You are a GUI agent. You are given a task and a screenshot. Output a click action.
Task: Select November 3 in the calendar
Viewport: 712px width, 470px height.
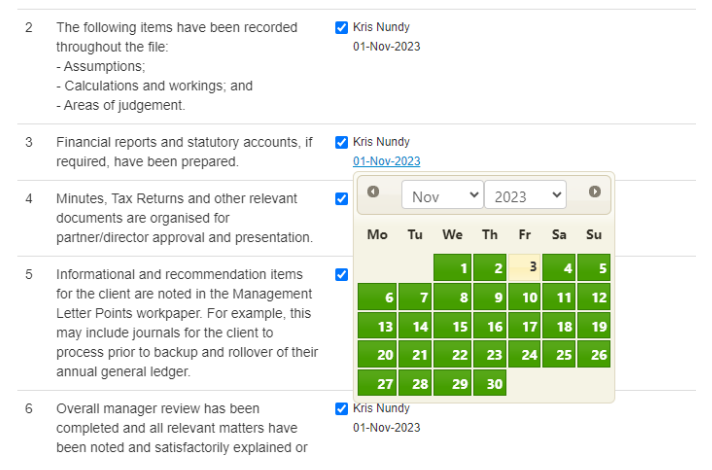(524, 267)
